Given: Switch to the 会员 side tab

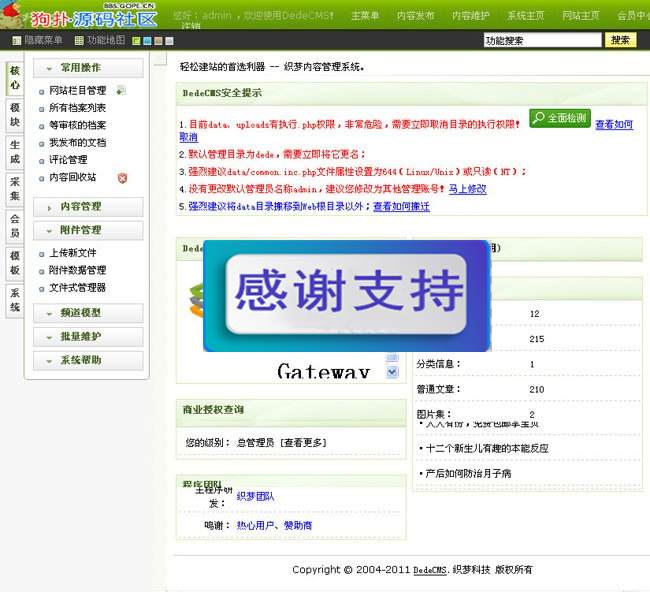Looking at the screenshot, I should (15, 226).
